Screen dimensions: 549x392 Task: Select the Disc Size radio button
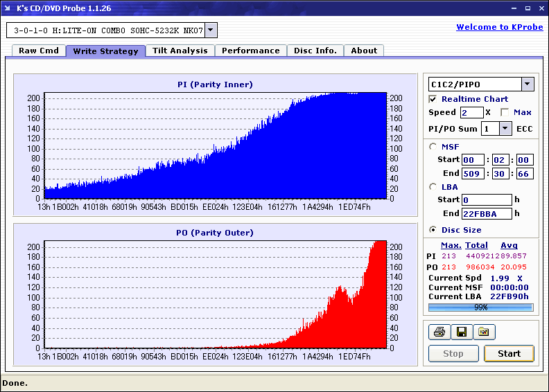pyautogui.click(x=433, y=230)
